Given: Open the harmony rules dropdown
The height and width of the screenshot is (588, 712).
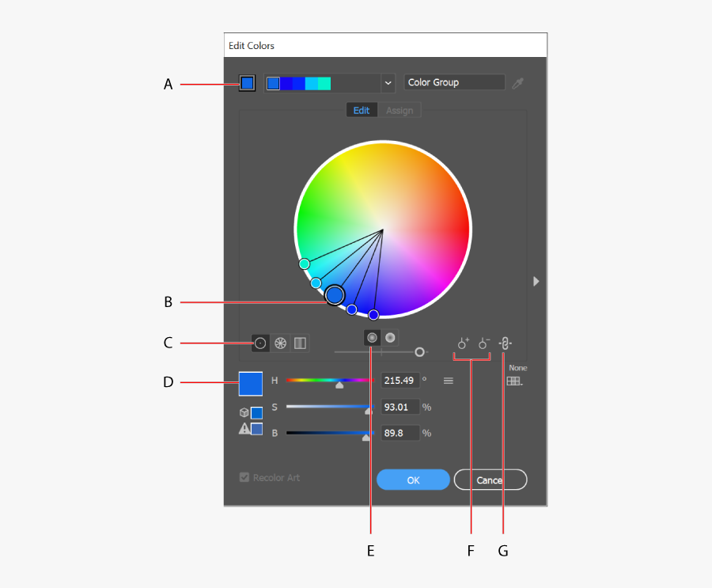Looking at the screenshot, I should coord(388,82).
